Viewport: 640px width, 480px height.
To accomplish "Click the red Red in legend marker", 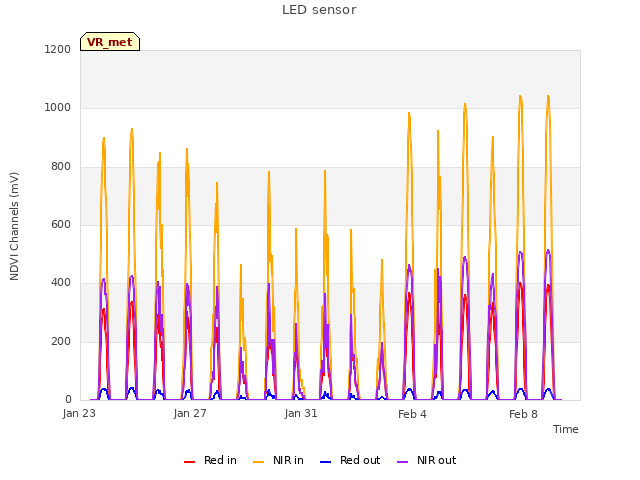I will pyautogui.click(x=189, y=462).
